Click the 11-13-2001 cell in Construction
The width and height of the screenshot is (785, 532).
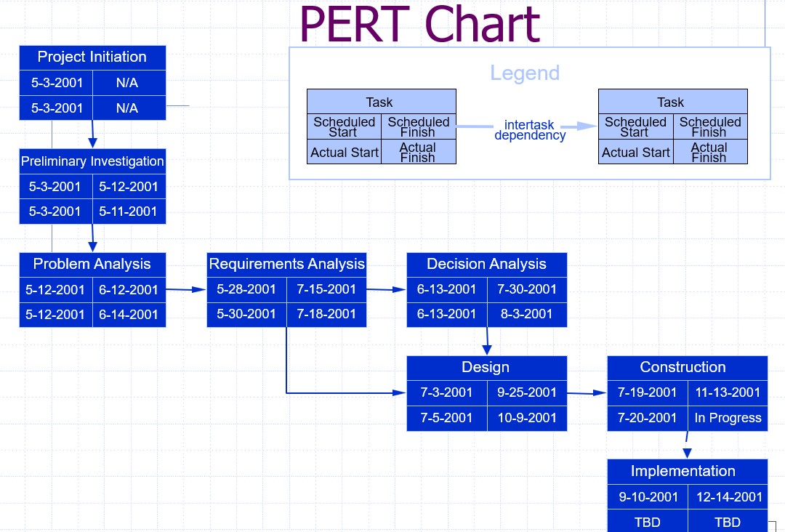[728, 392]
